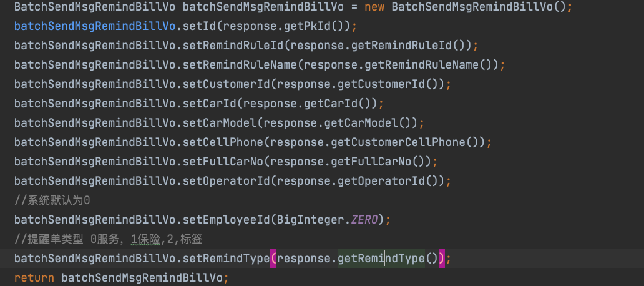Click the getCarId() call
This screenshot has width=644, height=286.
pyautogui.click(x=337, y=104)
